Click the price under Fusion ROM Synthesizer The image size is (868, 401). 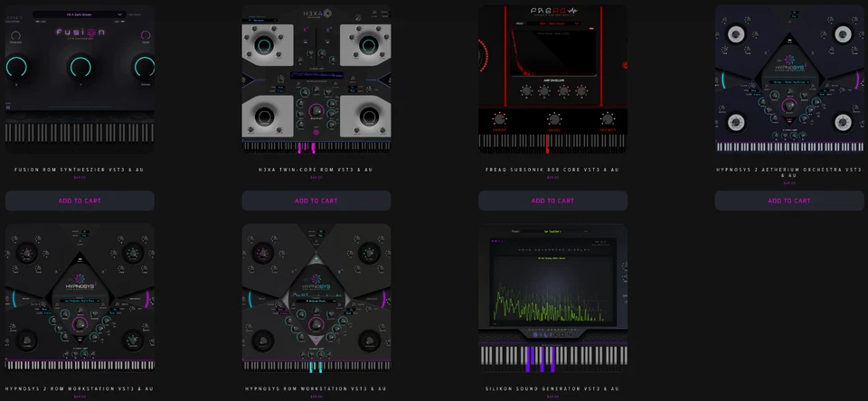click(x=80, y=178)
